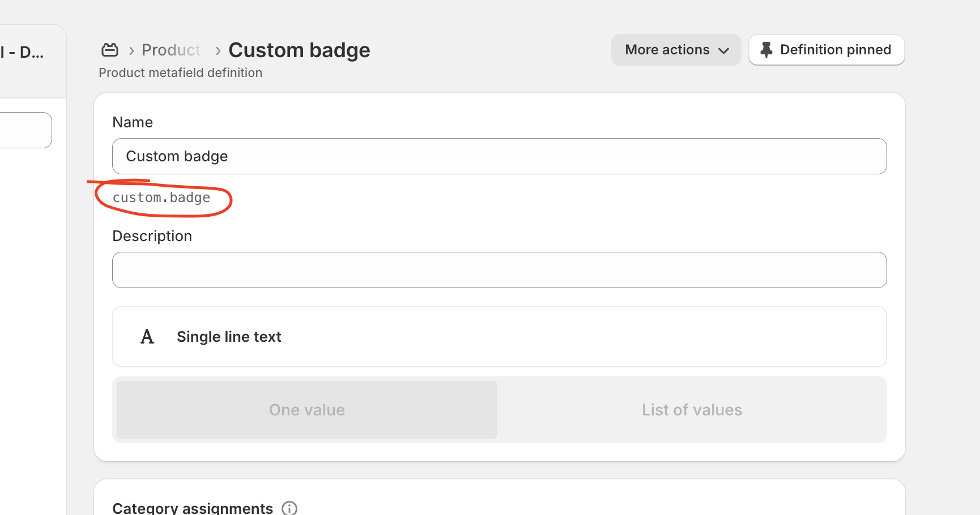980x515 pixels.
Task: Select the One value option
Action: [307, 410]
